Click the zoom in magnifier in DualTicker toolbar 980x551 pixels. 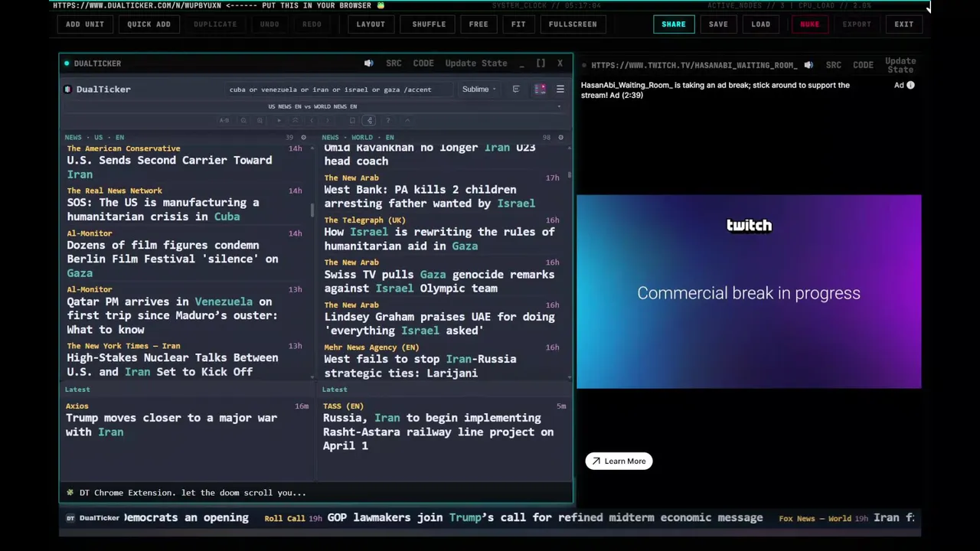(x=260, y=120)
